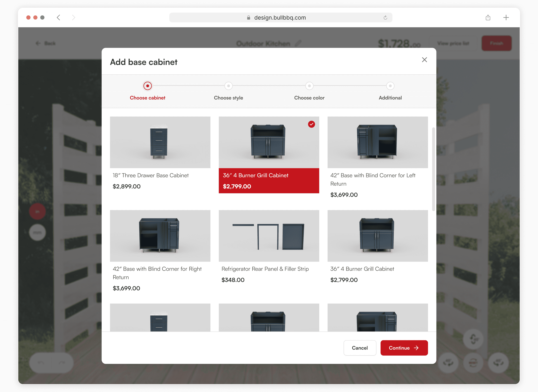
Task: Click the browser forward arrow
Action: pos(73,18)
